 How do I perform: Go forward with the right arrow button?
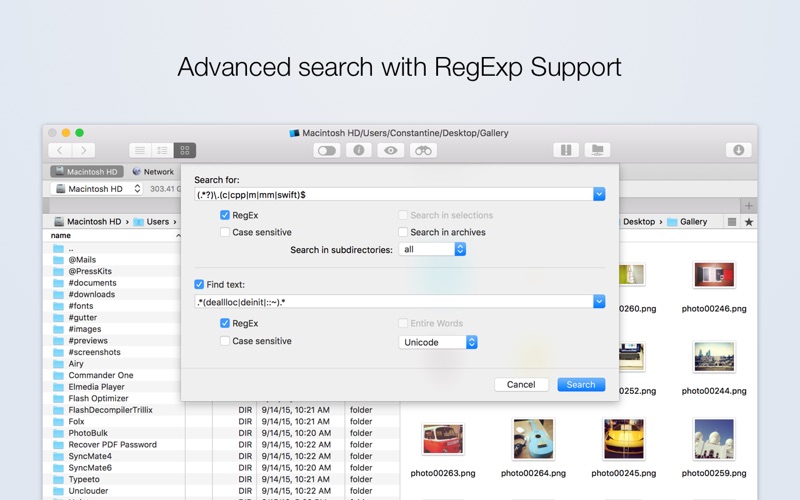83,151
